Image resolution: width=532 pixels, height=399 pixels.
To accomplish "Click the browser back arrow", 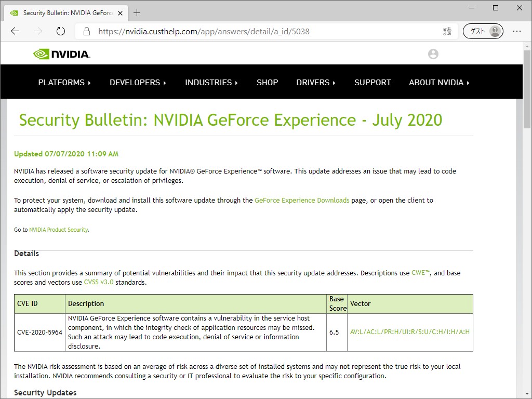I will pyautogui.click(x=15, y=31).
